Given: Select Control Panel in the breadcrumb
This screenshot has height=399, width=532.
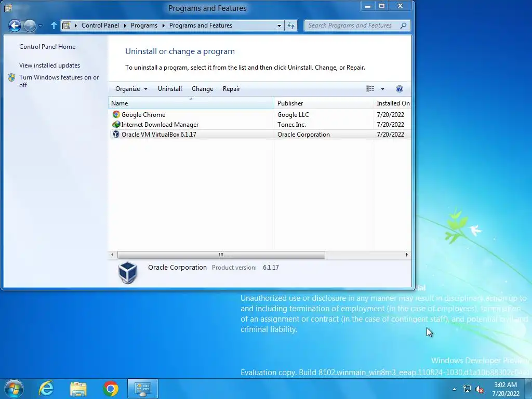Looking at the screenshot, I should pos(100,25).
